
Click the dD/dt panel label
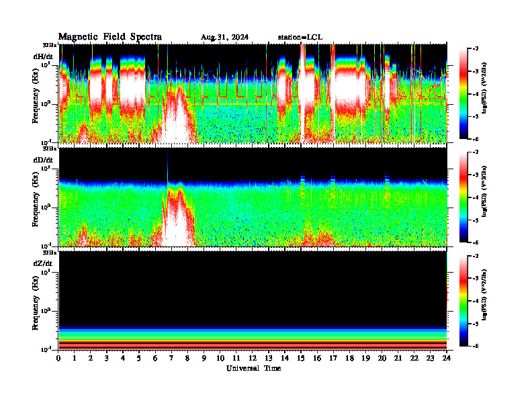click(43, 159)
